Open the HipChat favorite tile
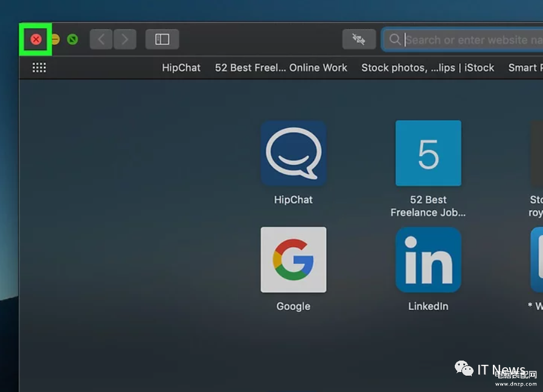The image size is (543, 392). pyautogui.click(x=294, y=153)
